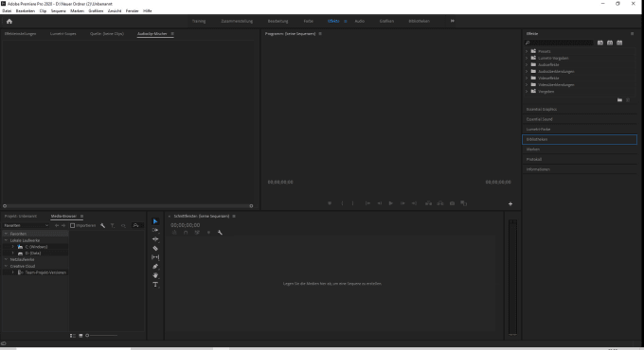Click the Comparison View icon
Image resolution: width=644 pixels, height=350 pixels.
(464, 203)
